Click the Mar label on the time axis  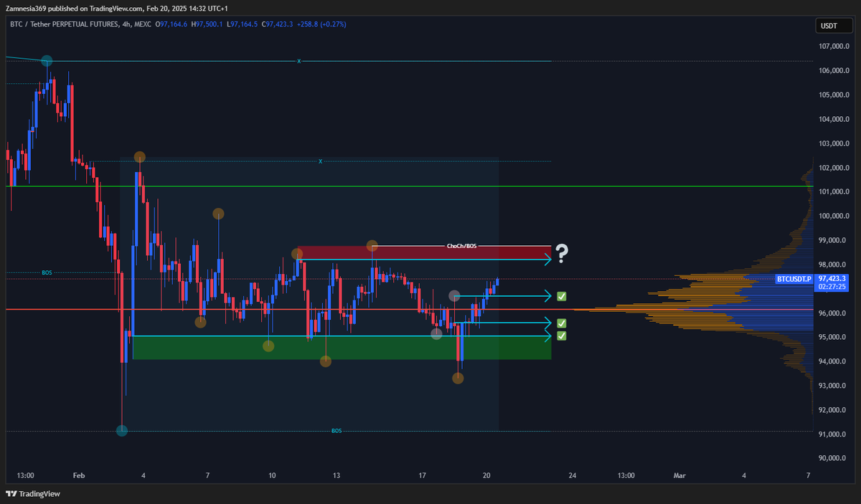[x=679, y=475]
